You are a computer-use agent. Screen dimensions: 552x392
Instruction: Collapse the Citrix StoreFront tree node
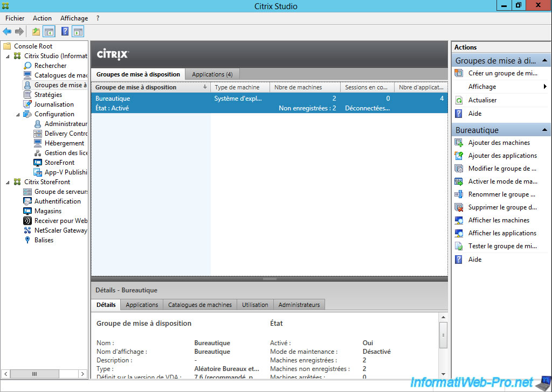8,182
